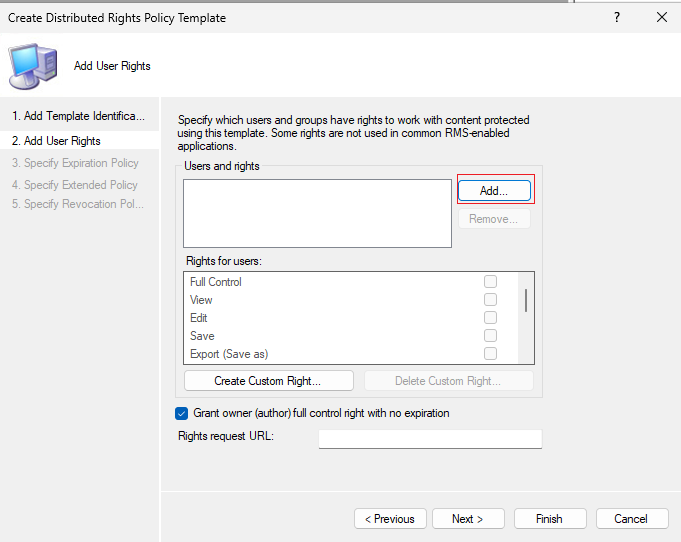This screenshot has width=681, height=542.
Task: Uncheck Grant owner full control right option
Action: (182, 413)
